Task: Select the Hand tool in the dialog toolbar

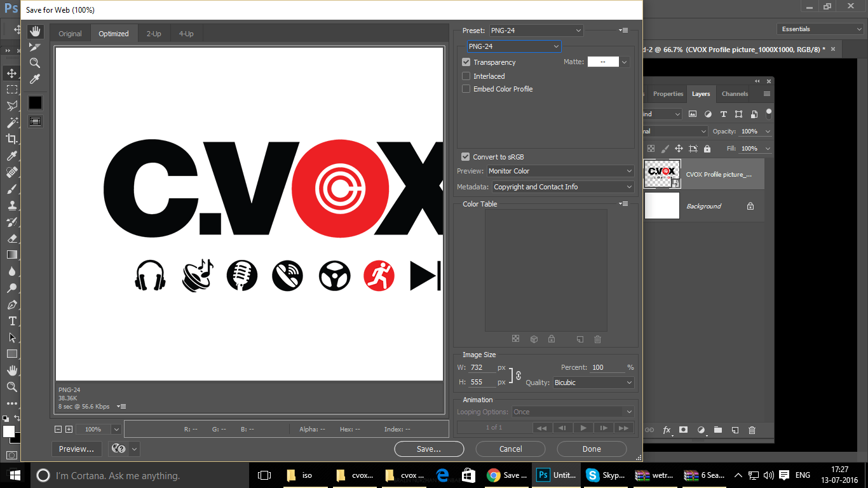Action: [36, 31]
